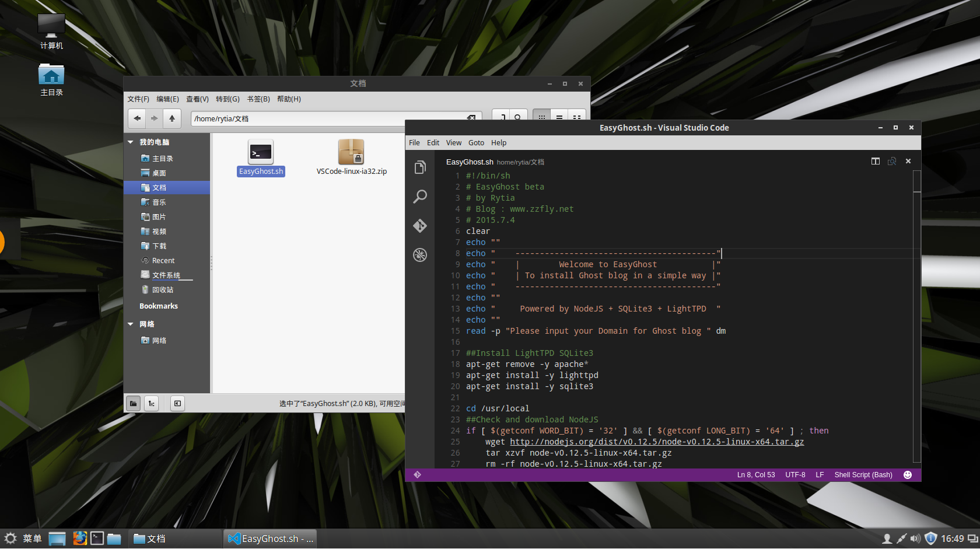Screen dimensions: 980x549
Task: Collapse the 我的电脑 section
Action: pos(131,142)
